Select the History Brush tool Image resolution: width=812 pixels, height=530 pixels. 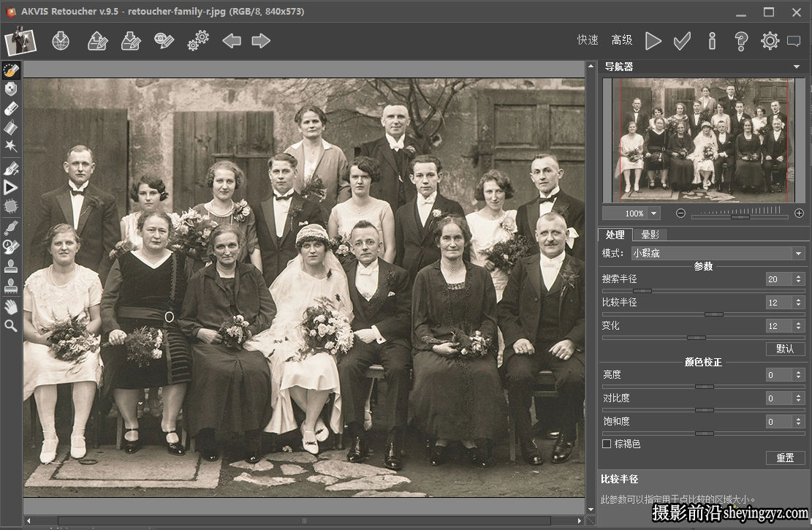[x=11, y=246]
